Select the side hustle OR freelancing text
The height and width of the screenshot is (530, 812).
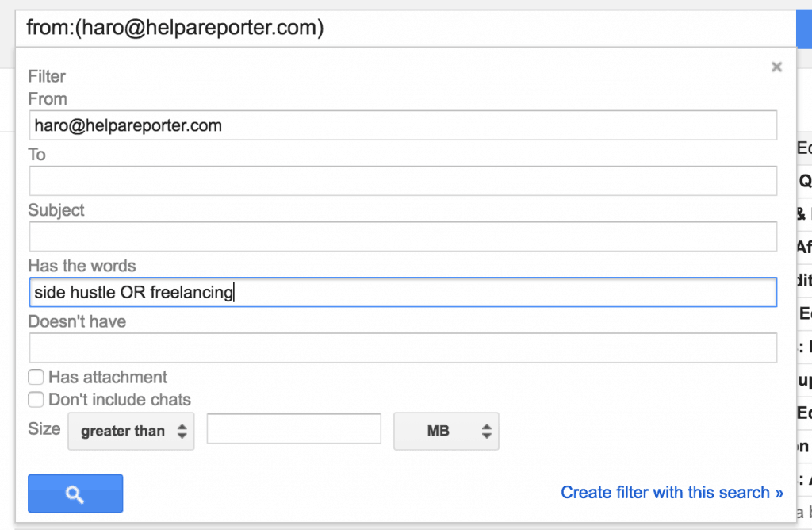point(132,292)
